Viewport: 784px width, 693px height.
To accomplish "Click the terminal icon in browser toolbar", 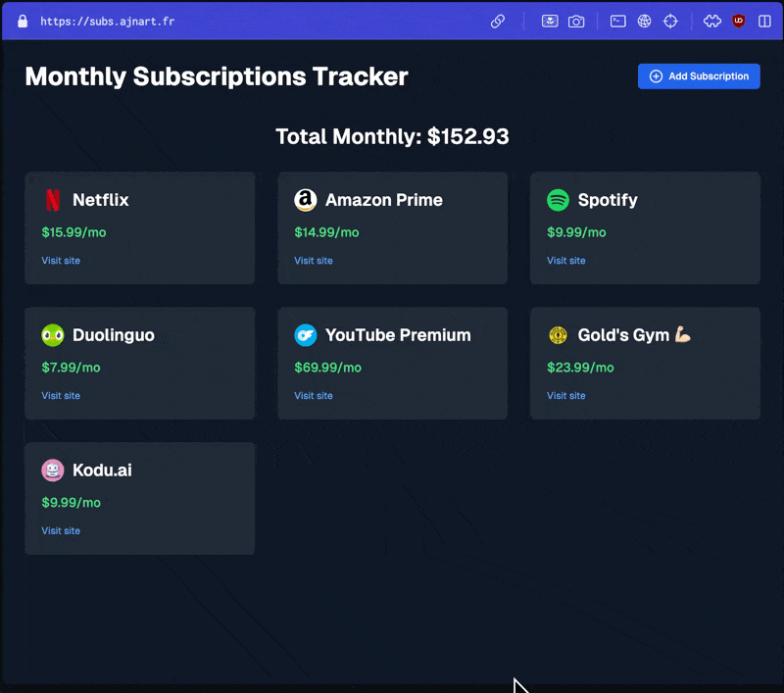I will coord(617,21).
